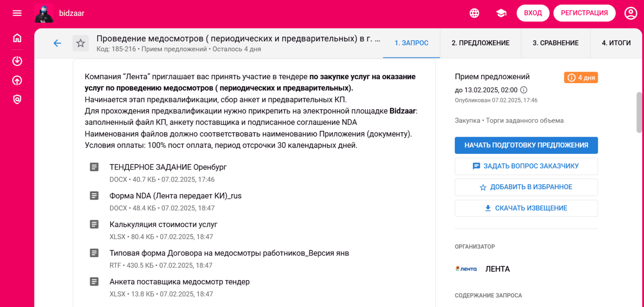
Task: Open the Итоги tab
Action: 616,43
